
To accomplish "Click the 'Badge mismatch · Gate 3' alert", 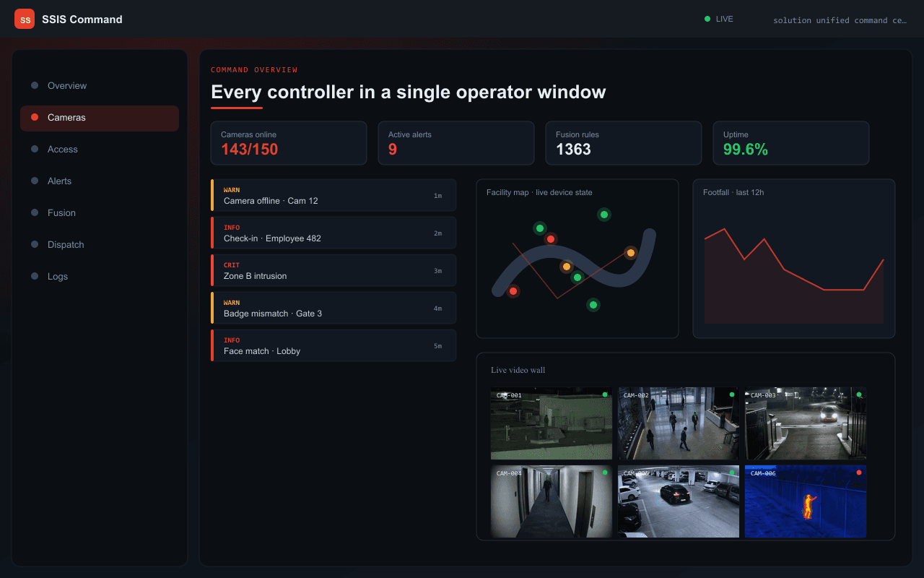I will click(334, 308).
